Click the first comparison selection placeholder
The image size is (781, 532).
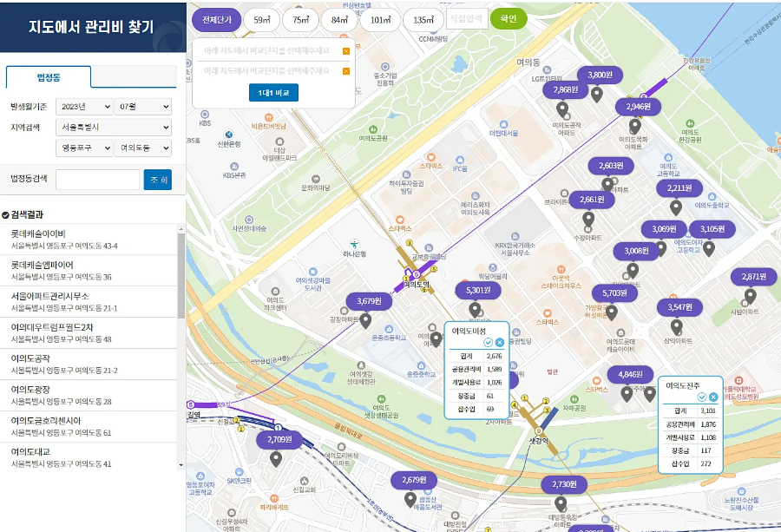click(267, 51)
